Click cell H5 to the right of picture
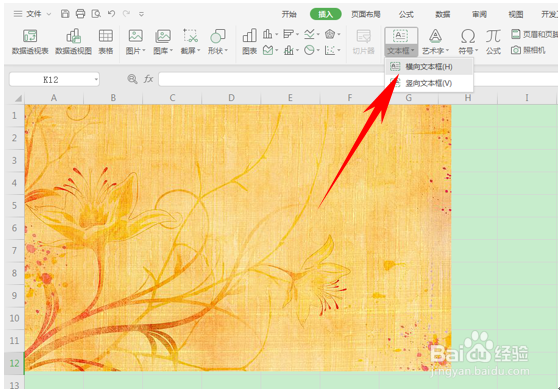560x391 pixels. click(474, 205)
